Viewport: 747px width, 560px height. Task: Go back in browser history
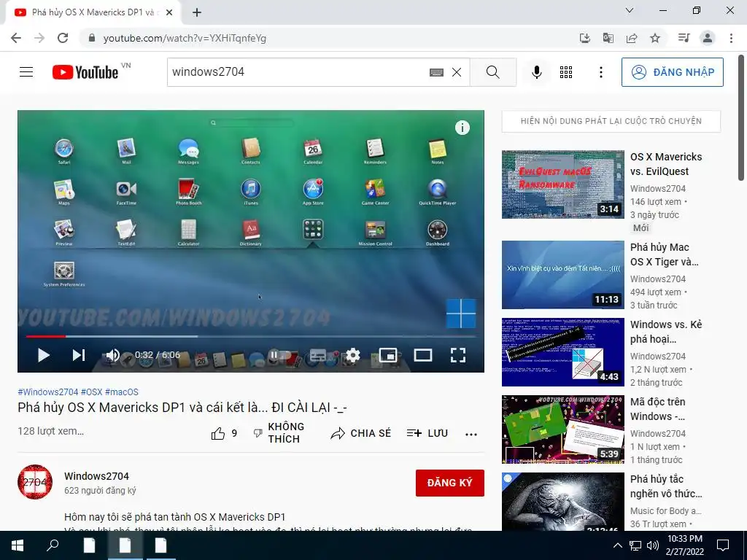coord(16,38)
